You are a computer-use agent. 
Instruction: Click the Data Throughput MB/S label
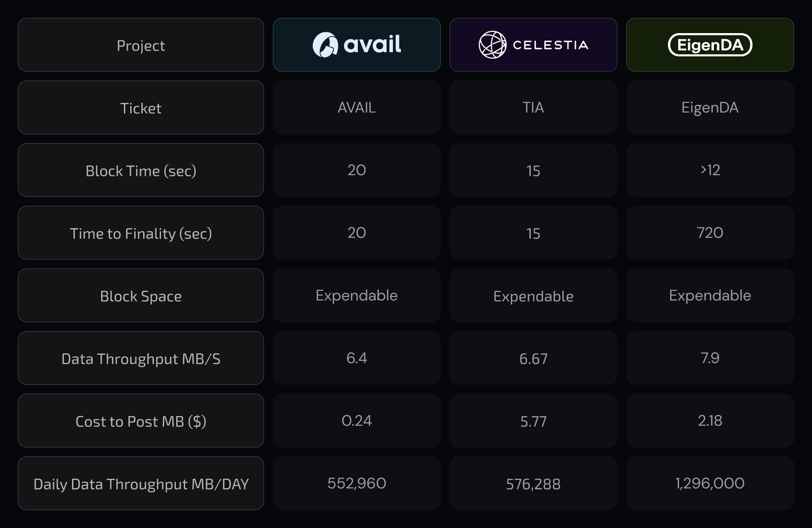140,358
